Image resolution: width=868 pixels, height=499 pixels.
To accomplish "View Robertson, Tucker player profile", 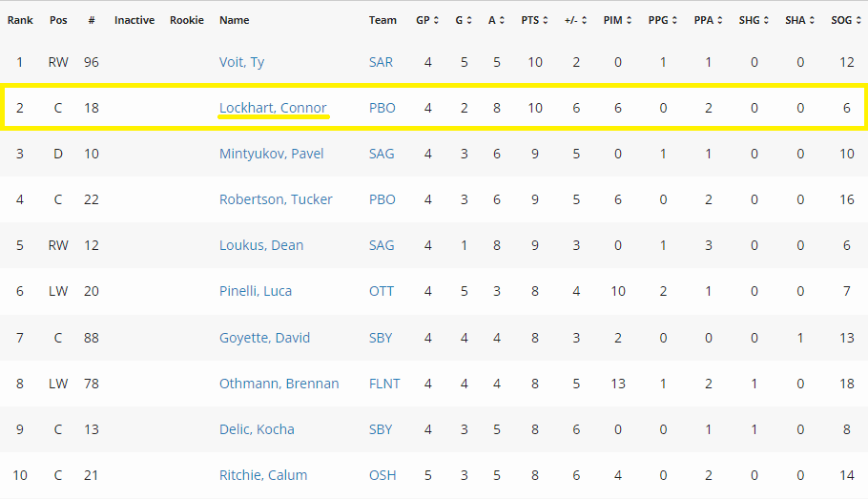I will click(x=275, y=199).
